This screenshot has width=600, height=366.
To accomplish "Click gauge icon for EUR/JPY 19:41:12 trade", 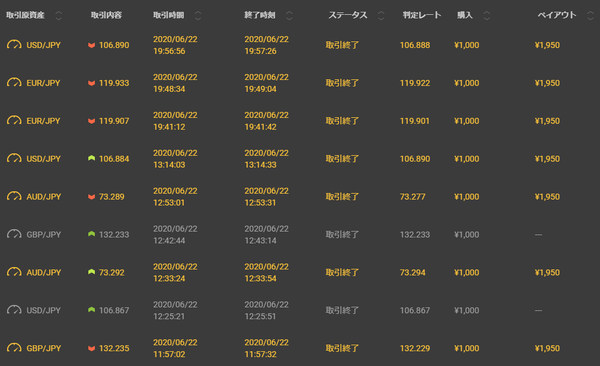I will tap(14, 121).
